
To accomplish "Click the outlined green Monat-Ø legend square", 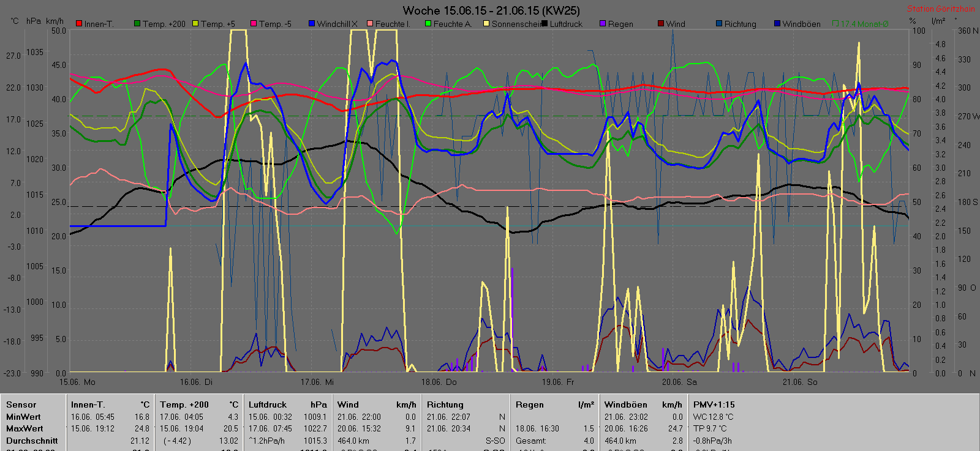I will [835, 24].
